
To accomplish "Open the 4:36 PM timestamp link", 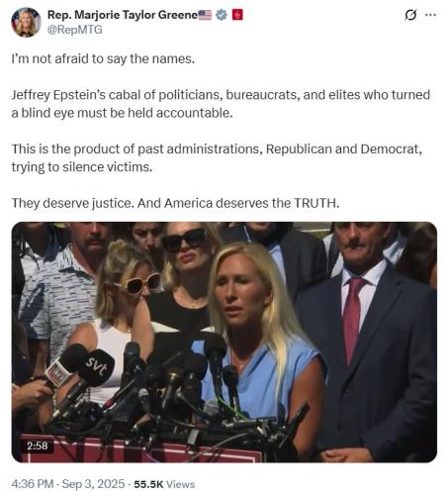I will (33, 484).
